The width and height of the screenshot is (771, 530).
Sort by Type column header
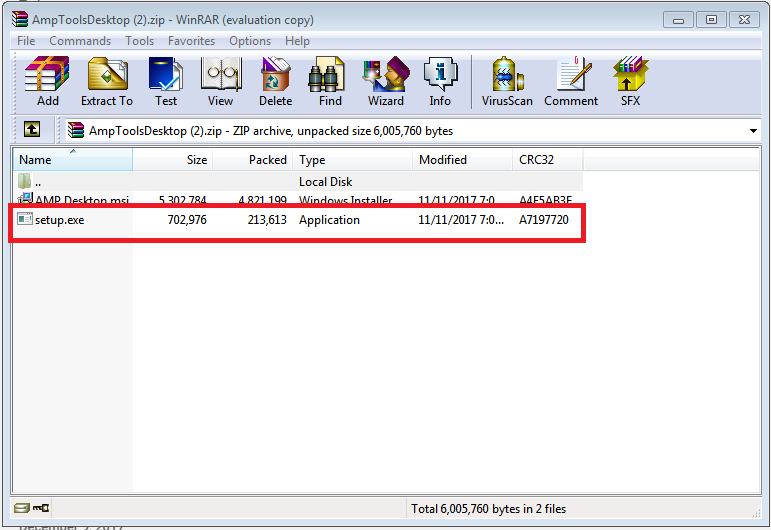coord(353,160)
